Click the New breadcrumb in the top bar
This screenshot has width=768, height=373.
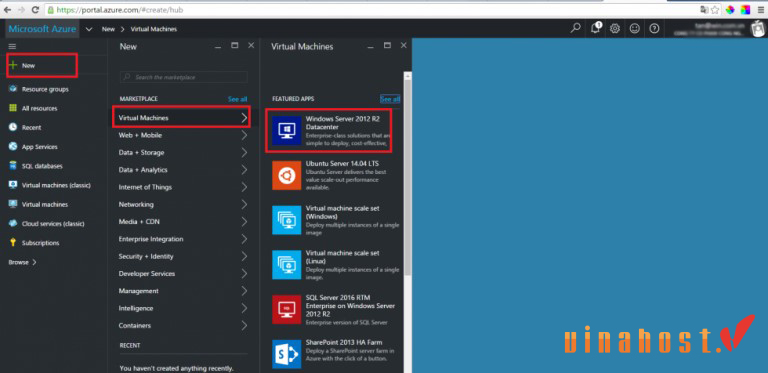point(108,29)
